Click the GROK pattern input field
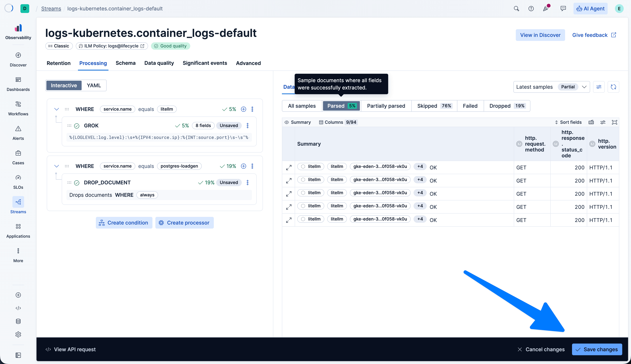The image size is (631, 364). pos(159,137)
